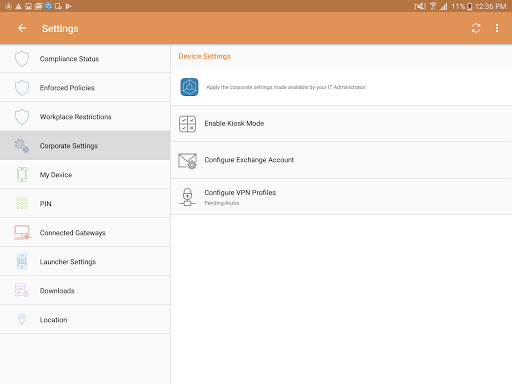Image resolution: width=512 pixels, height=384 pixels.
Task: Open the Launcher Settings icon
Action: click(22, 262)
